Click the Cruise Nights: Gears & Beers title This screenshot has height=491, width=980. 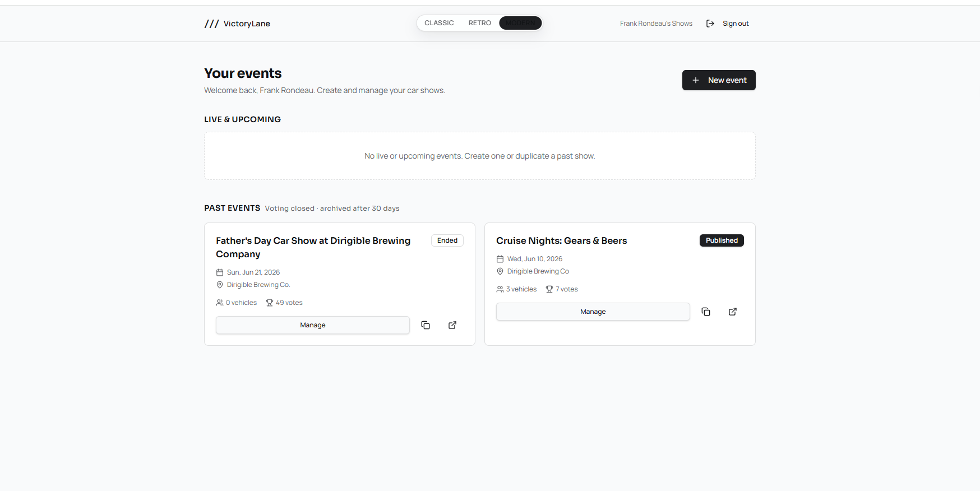click(562, 240)
